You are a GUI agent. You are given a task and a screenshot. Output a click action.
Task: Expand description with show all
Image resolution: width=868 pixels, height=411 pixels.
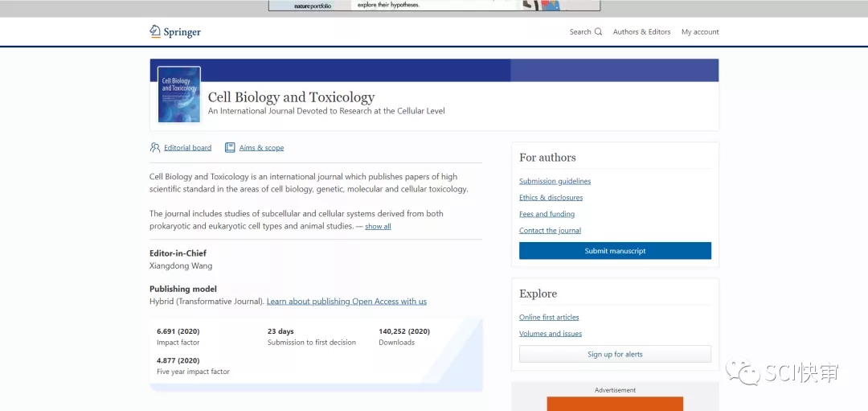(x=378, y=227)
